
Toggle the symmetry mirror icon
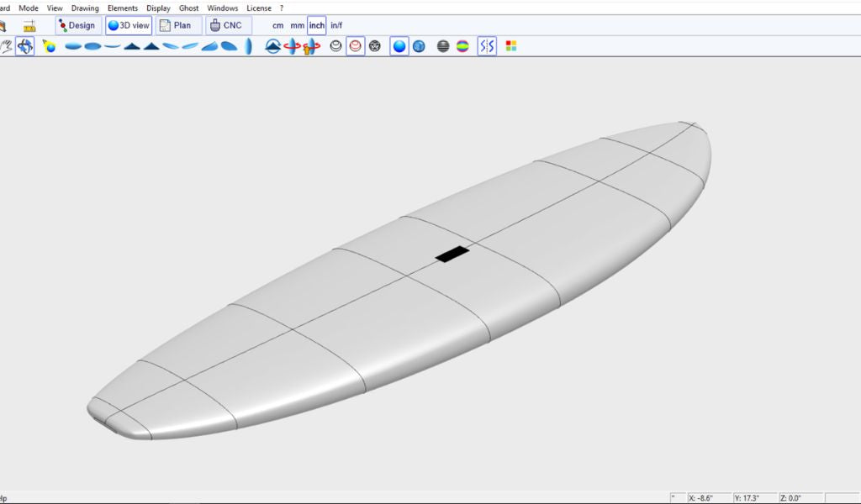(x=487, y=46)
